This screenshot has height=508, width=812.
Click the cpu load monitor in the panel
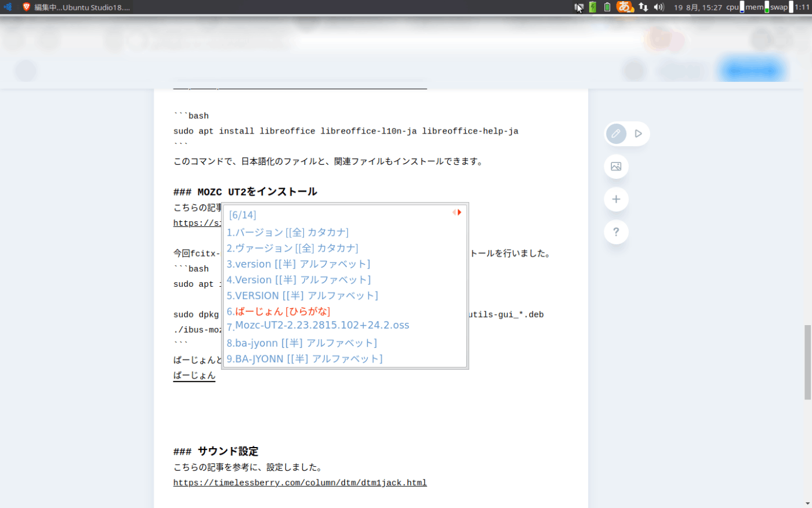[x=735, y=7]
